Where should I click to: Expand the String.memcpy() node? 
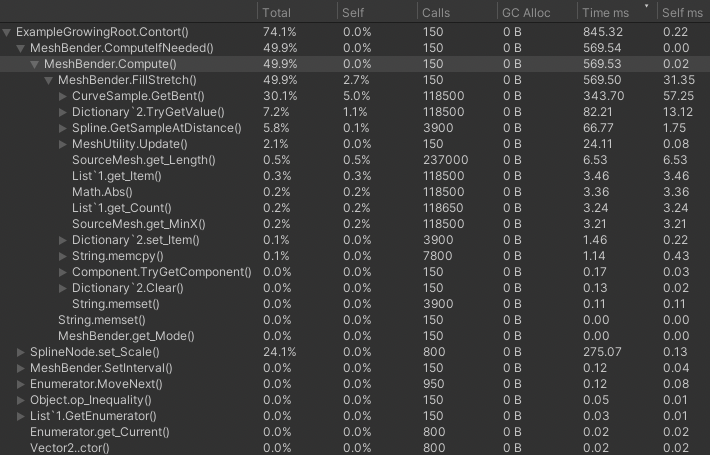[64, 256]
